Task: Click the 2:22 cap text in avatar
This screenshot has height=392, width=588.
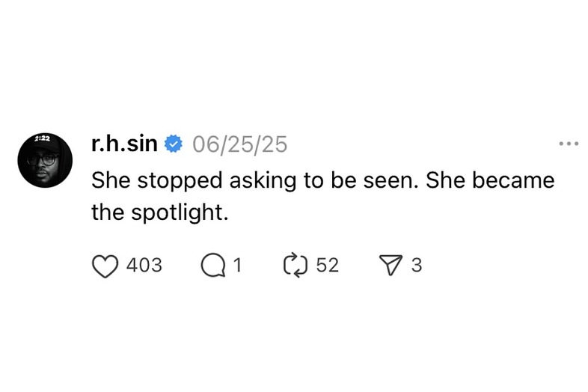Action: click(44, 139)
